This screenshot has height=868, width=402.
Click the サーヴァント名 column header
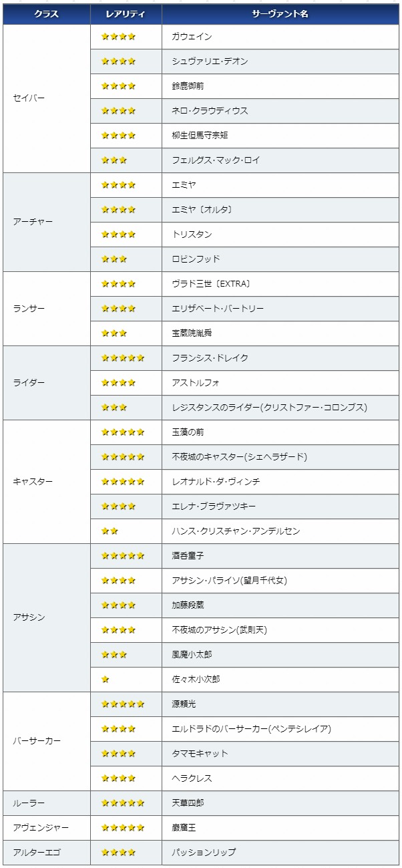[280, 14]
